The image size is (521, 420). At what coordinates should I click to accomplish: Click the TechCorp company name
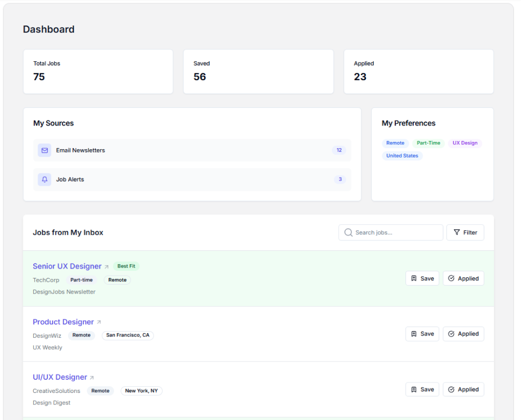click(x=46, y=280)
